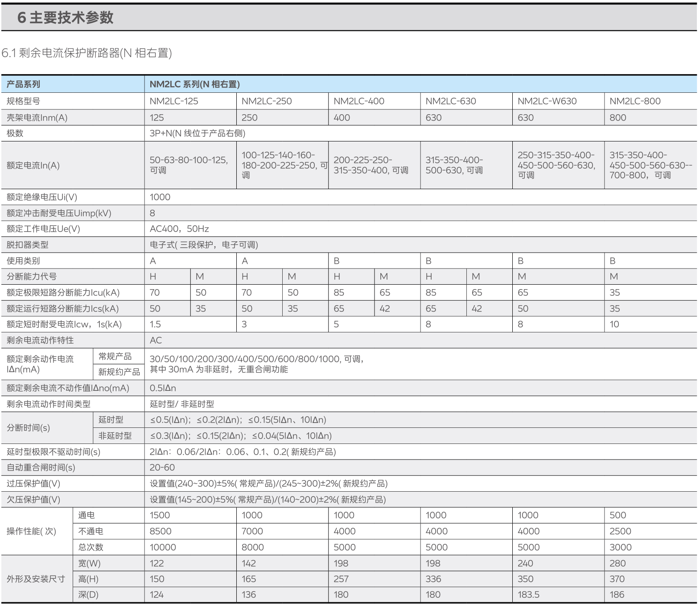Click the '使用类别' row label
This screenshot has width=700, height=605.
click(23, 261)
